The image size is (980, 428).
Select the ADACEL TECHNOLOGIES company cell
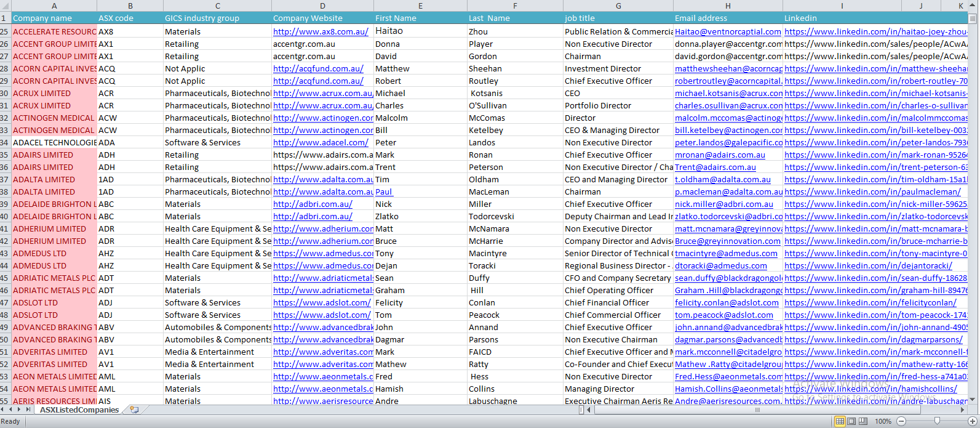click(54, 142)
